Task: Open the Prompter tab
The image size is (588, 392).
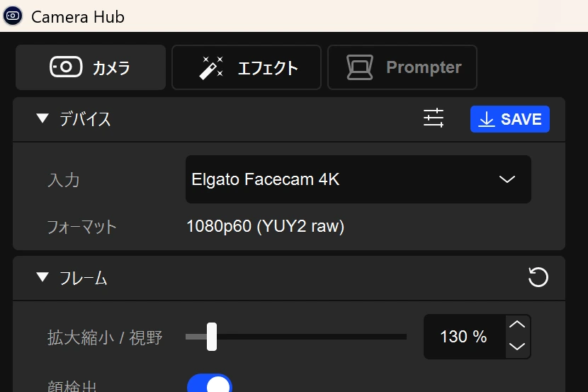Action: tap(402, 68)
